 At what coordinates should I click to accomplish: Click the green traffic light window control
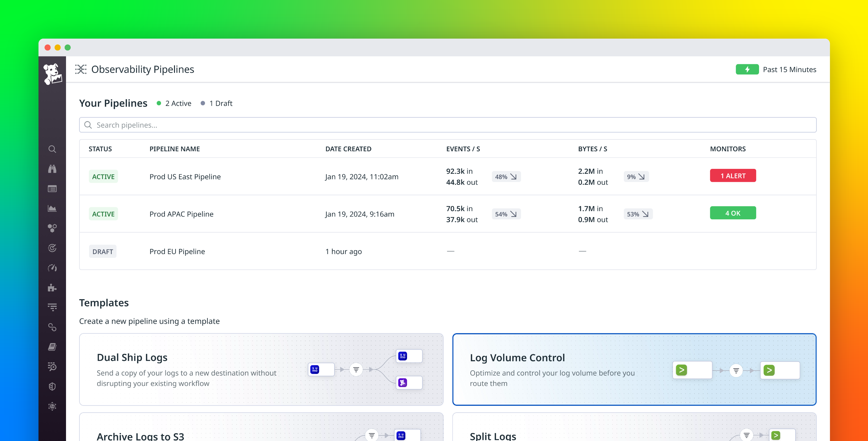tap(67, 48)
